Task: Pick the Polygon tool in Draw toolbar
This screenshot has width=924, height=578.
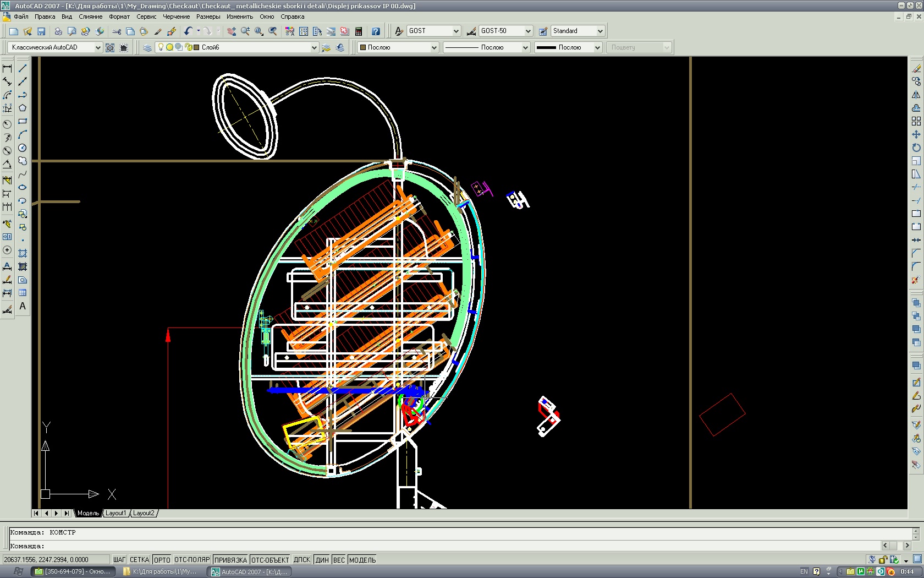Action: click(x=23, y=108)
